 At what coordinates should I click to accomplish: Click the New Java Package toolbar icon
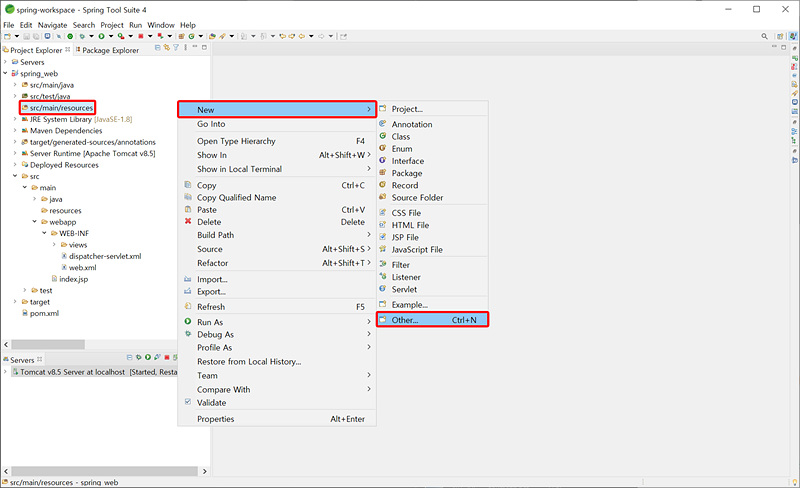181,36
